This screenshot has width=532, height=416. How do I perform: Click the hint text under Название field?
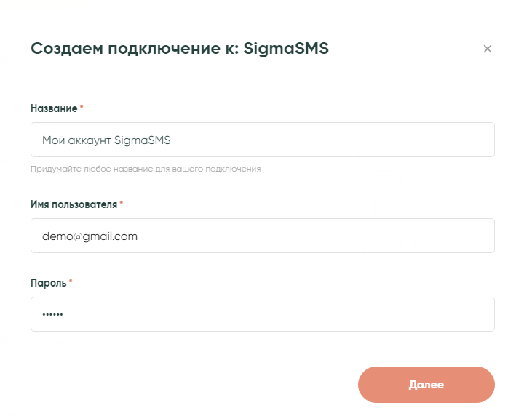pos(146,169)
